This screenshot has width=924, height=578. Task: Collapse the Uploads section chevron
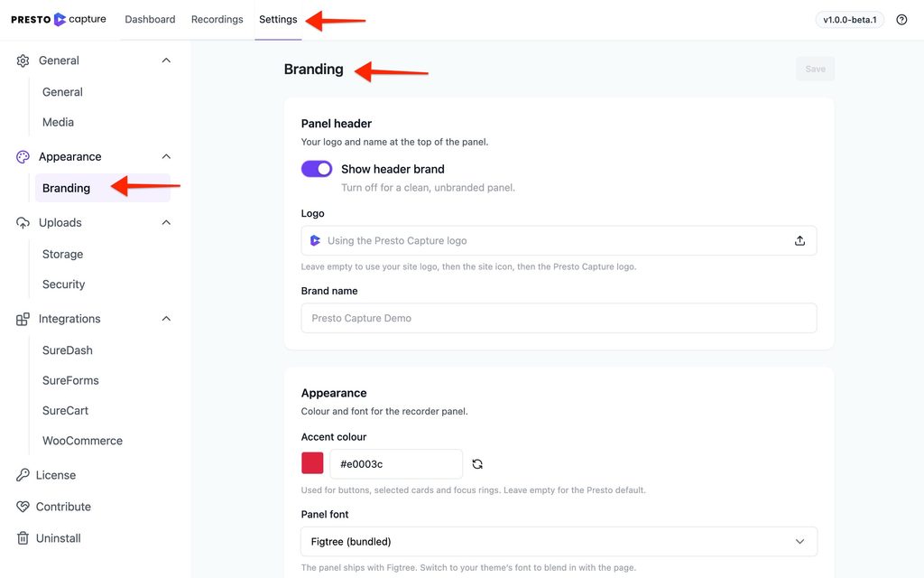click(166, 223)
